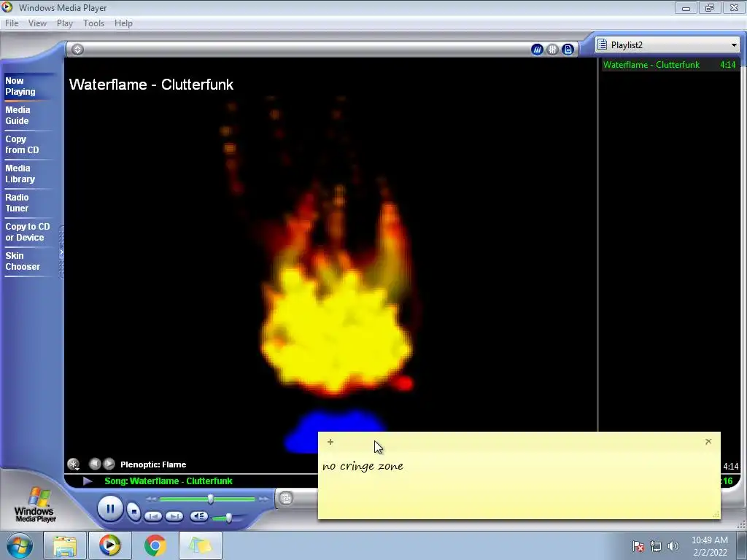Viewport: 747px width, 560px height.
Task: Click the Windows Media Player title bar icon
Action: (x=7, y=7)
